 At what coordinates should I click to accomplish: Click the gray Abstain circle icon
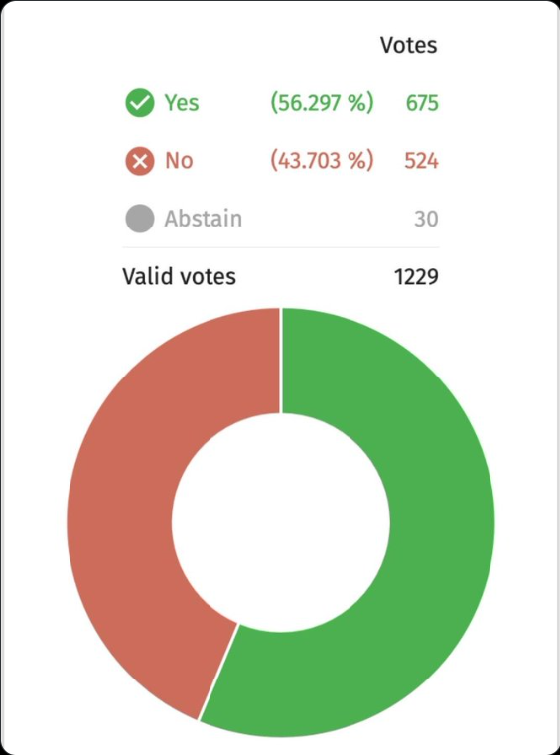(140, 219)
